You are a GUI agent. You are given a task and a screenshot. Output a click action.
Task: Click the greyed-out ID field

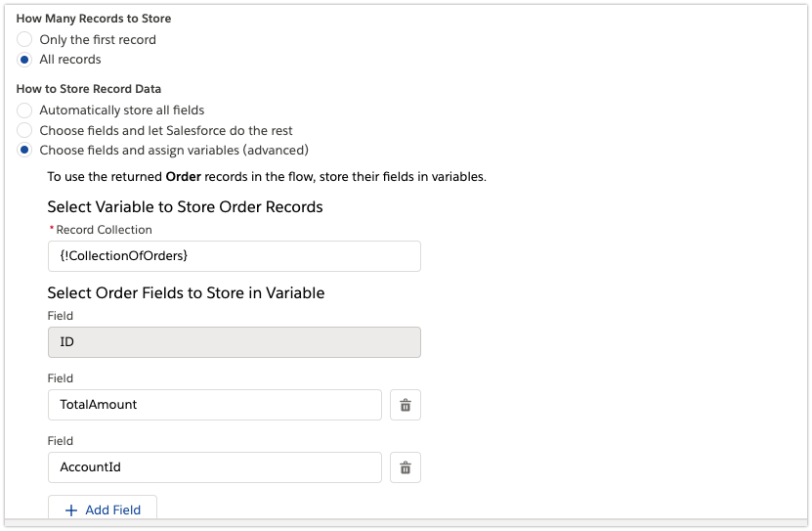234,342
